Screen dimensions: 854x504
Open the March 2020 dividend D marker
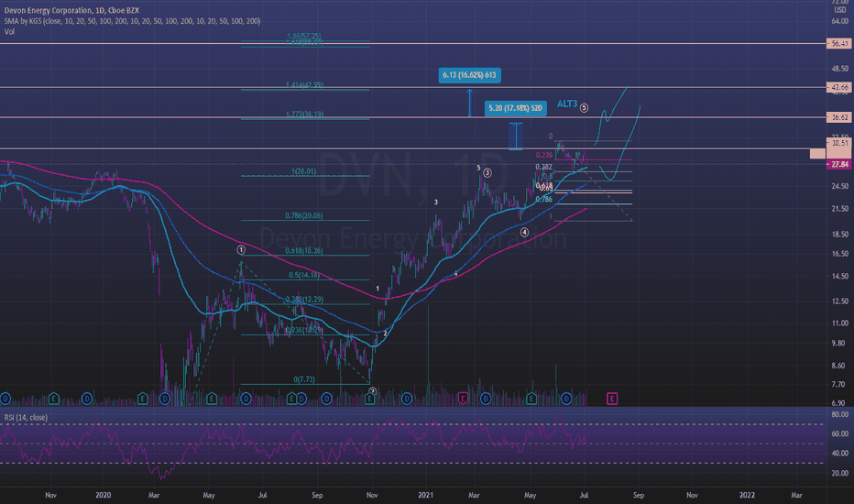pyautogui.click(x=165, y=399)
